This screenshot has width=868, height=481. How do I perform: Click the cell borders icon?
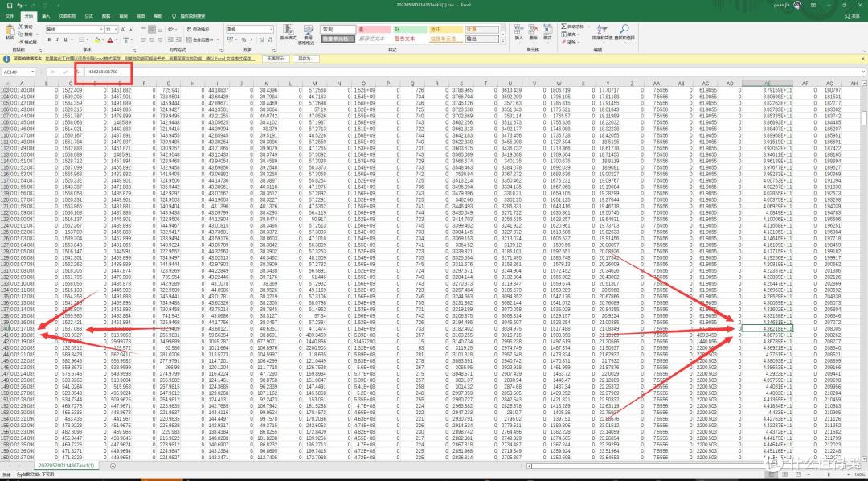(x=82, y=40)
